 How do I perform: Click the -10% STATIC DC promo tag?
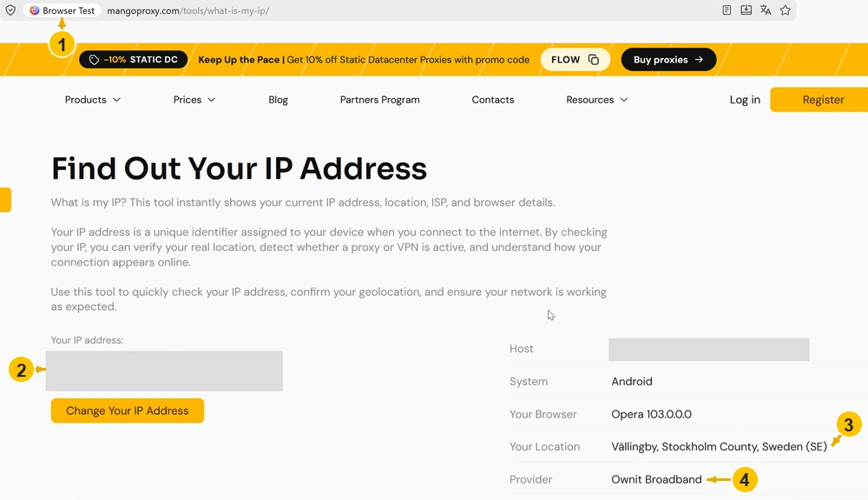tap(134, 59)
